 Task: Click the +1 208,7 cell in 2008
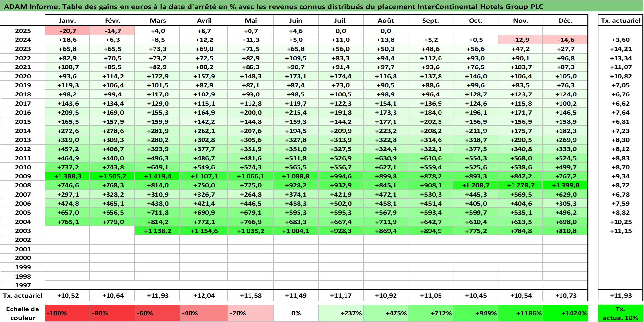click(476, 185)
